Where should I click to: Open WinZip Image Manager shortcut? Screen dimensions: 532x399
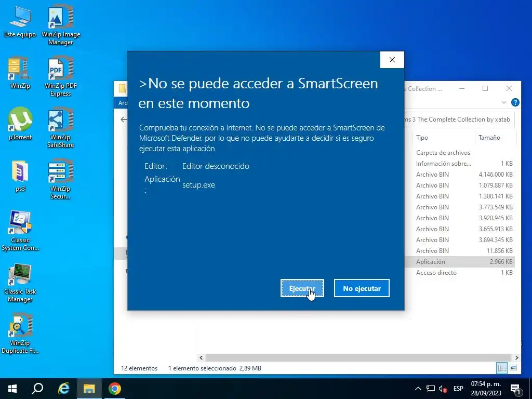(x=61, y=25)
